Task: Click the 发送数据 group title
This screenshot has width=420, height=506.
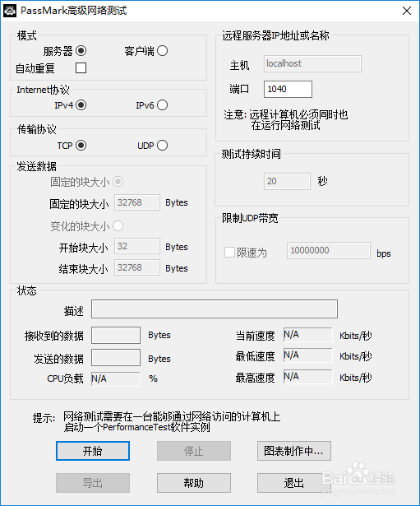Action: (36, 166)
